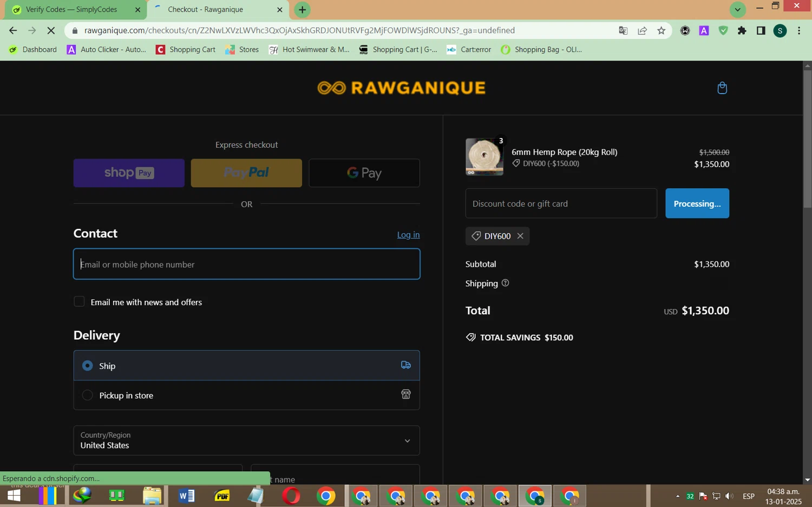
Task: Close the Verify Codes tab
Action: pyautogui.click(x=137, y=10)
